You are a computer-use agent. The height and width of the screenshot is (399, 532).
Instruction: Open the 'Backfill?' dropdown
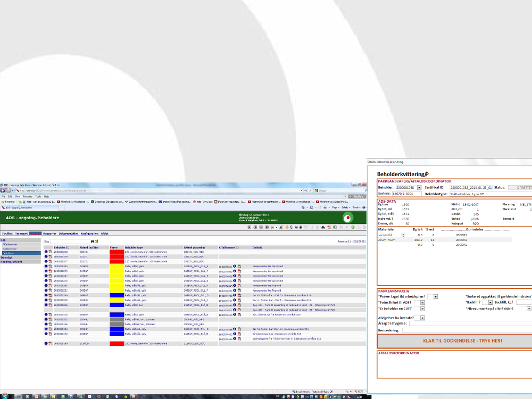coord(491,302)
